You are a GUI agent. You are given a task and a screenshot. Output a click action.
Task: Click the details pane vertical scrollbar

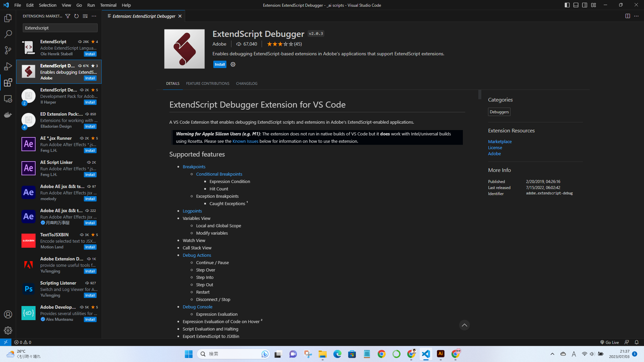480,95
